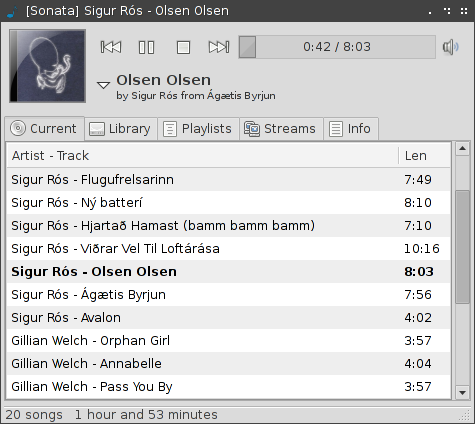Click the scrollbar up arrow

(x=462, y=149)
